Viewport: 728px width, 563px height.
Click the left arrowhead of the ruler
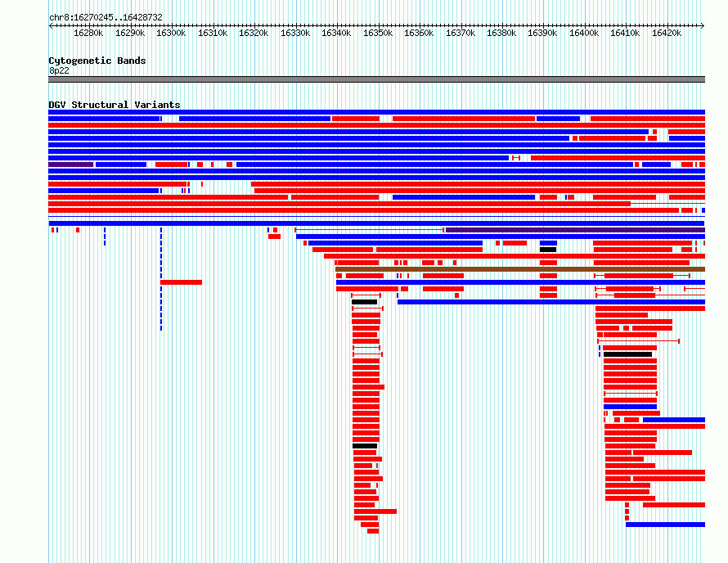(x=51, y=26)
